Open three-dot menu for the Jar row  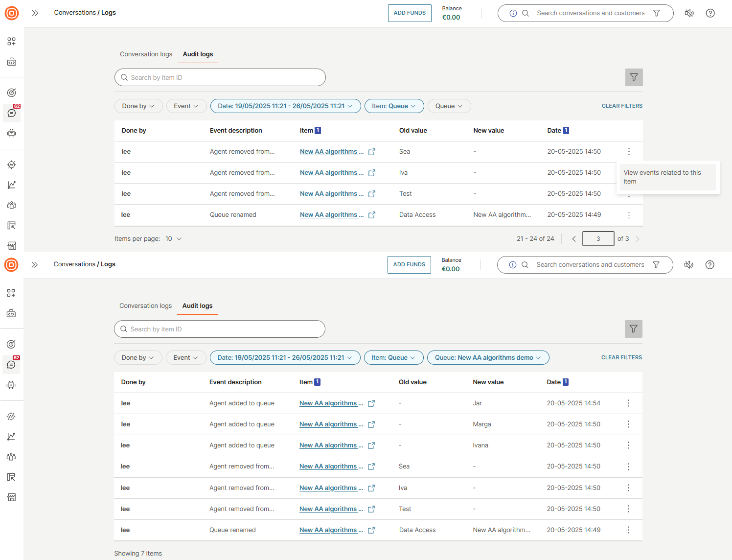click(x=628, y=403)
